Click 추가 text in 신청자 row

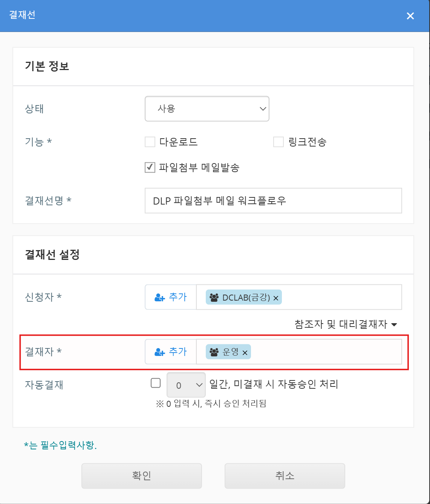click(x=178, y=297)
